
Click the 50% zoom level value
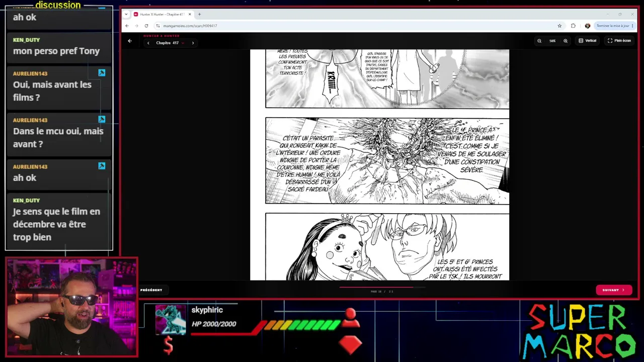[x=552, y=41]
